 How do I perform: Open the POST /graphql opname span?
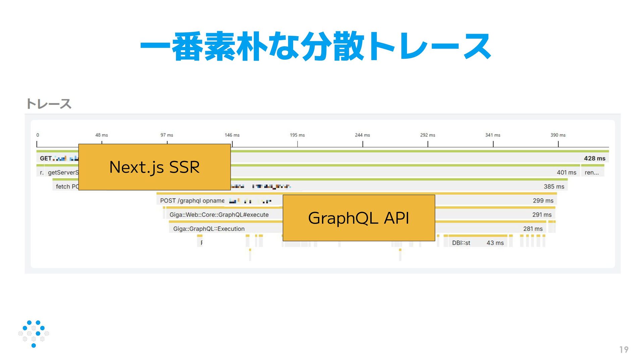[x=192, y=200]
